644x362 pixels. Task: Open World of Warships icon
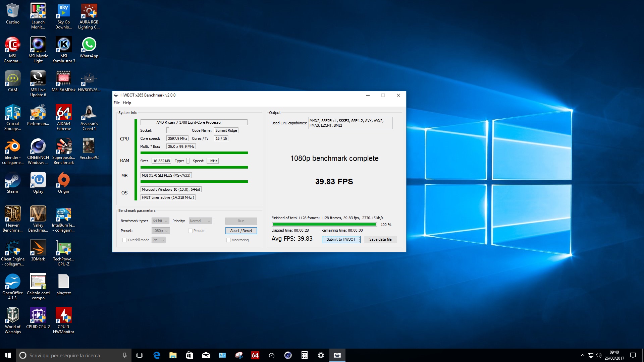tap(12, 321)
